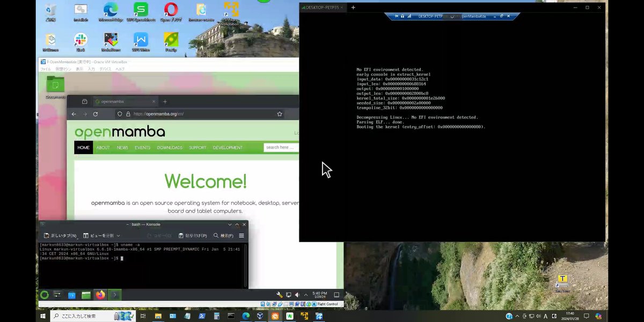Pin the remote desktop connection bar
644x322 pixels.
pos(396,17)
